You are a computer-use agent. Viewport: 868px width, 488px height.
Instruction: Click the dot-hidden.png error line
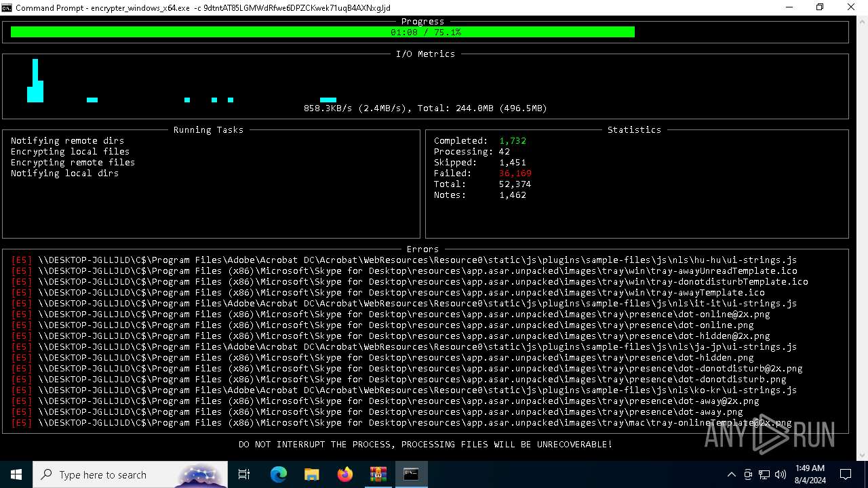click(382, 357)
